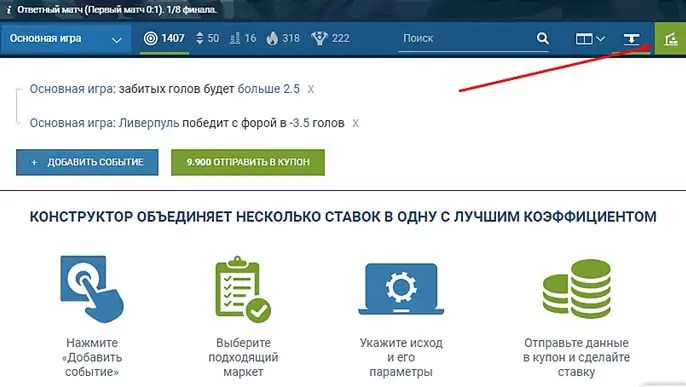Viewport: 686px width, 387px height.
Task: Click the green coin stacks illustration
Action: tap(576, 289)
